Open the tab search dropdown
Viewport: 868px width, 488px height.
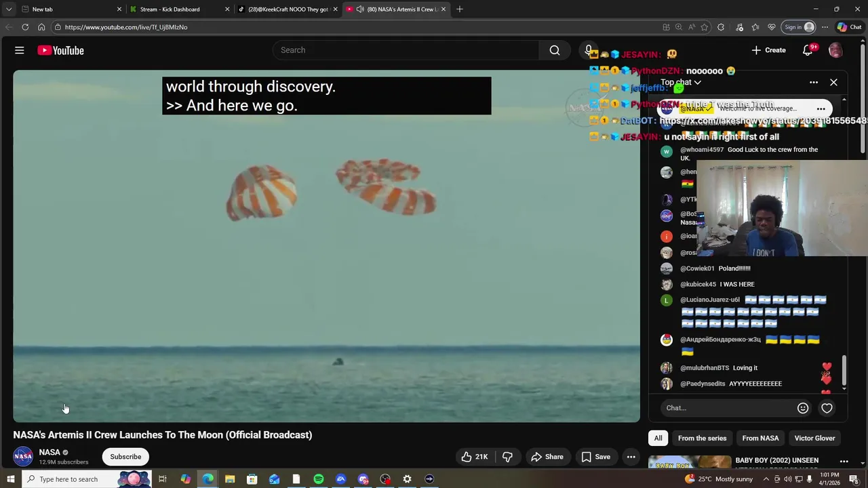8,9
